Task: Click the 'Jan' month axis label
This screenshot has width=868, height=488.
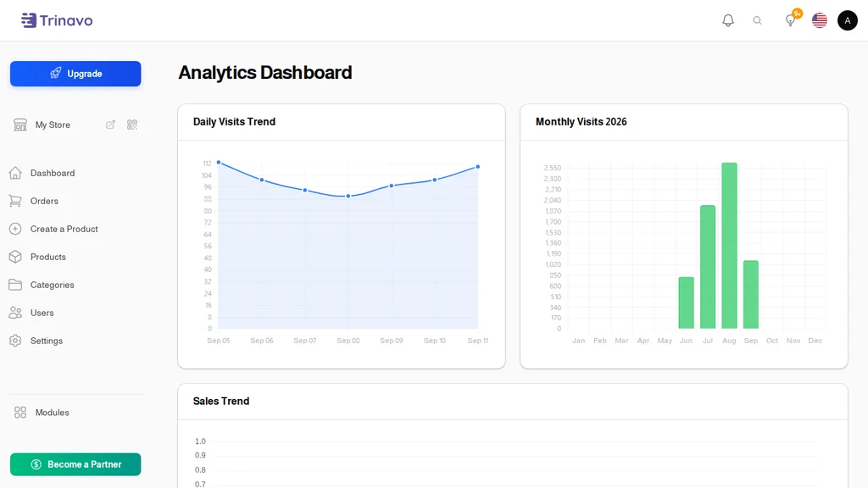Action: [578, 341]
